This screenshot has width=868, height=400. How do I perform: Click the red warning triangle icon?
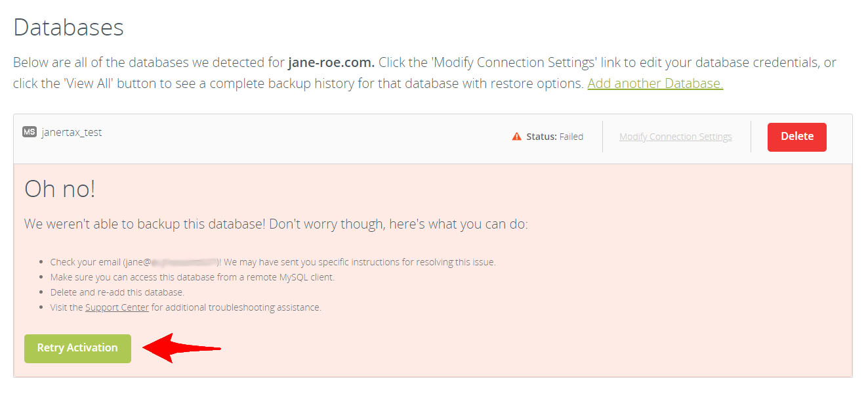(516, 137)
